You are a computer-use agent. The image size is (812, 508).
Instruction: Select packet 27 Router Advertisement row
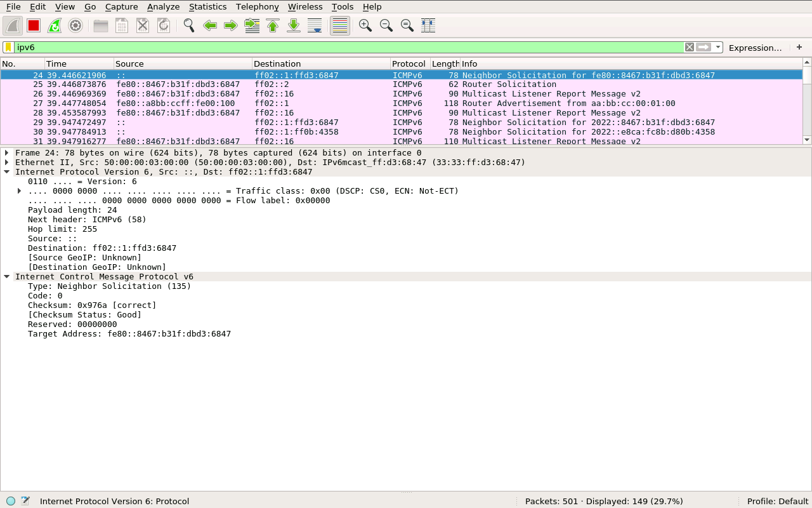coord(381,104)
